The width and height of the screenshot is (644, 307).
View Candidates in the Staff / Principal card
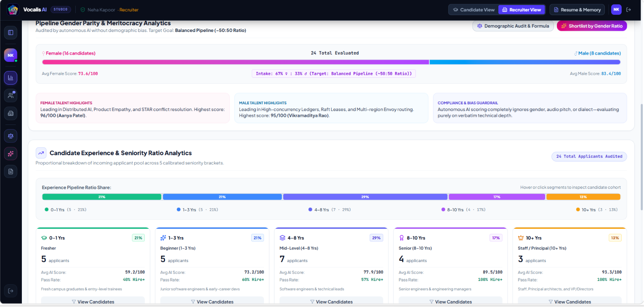coord(569,302)
